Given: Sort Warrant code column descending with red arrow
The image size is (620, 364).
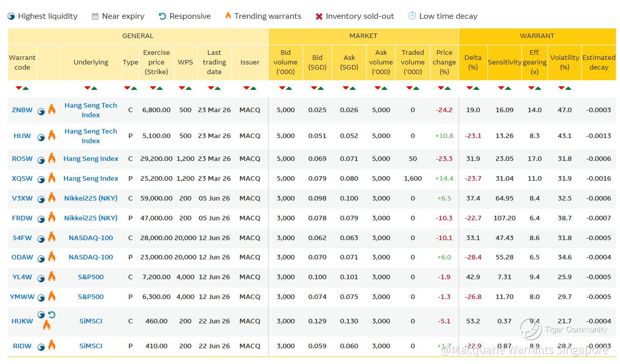Looking at the screenshot, I should point(19,88).
